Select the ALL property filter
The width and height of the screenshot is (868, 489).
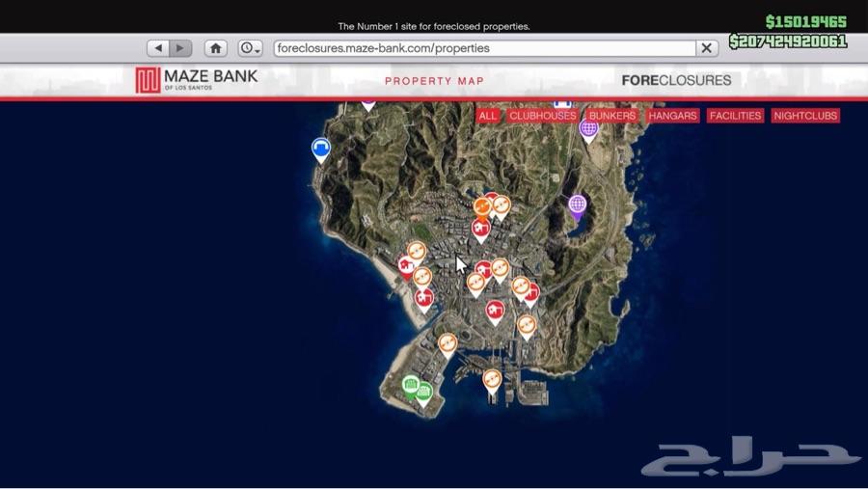488,116
